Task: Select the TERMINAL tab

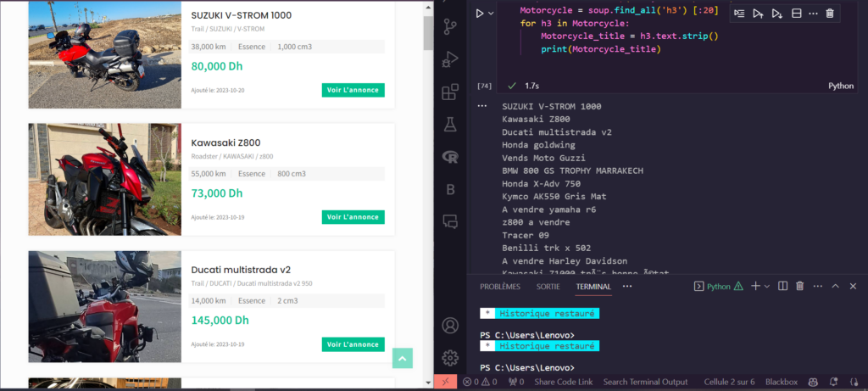Action: [593, 287]
